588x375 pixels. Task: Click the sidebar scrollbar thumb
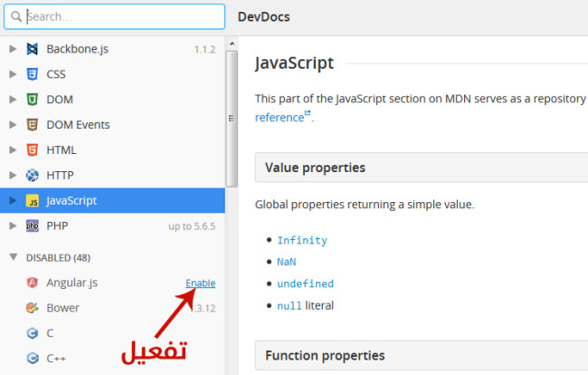[x=232, y=119]
